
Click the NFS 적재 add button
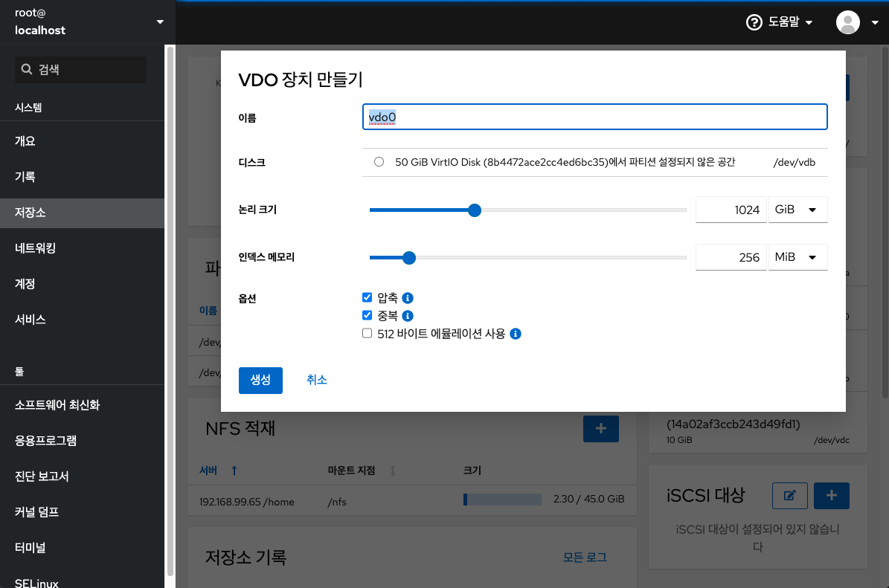[x=600, y=429]
